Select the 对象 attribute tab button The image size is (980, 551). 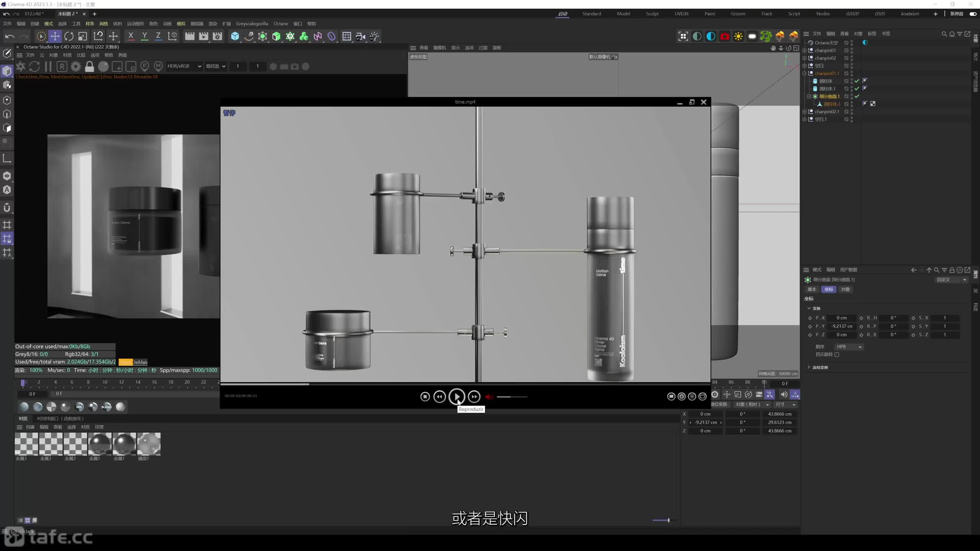point(845,289)
